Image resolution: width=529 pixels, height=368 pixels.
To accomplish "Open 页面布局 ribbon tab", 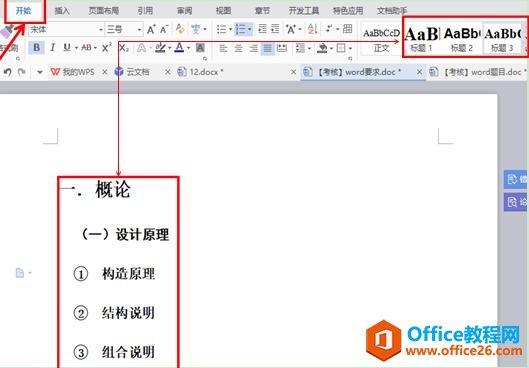I will pos(104,11).
